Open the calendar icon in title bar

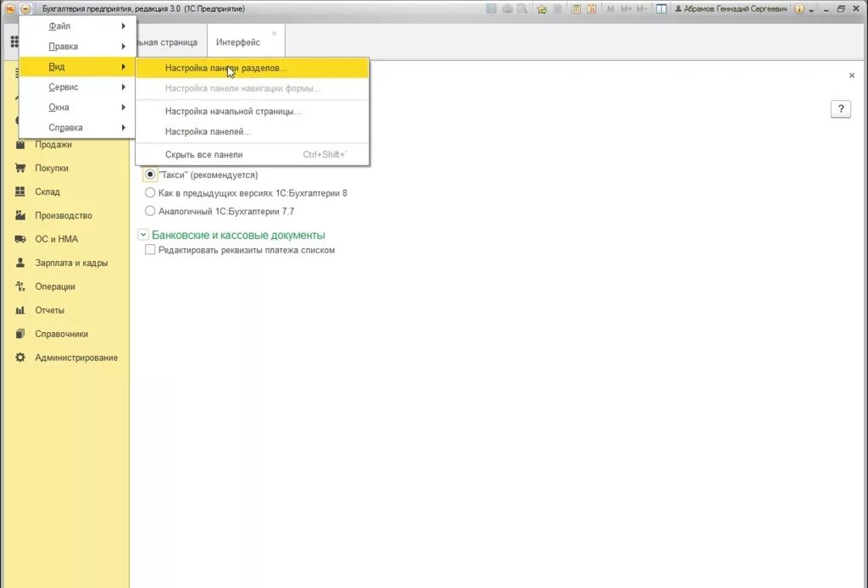592,8
